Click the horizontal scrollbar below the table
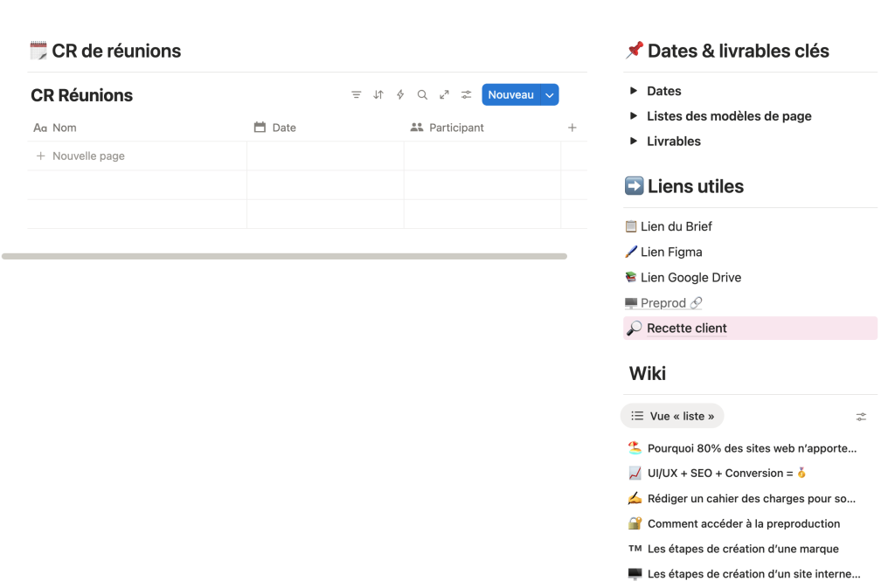This screenshot has height=588, width=895. tap(284, 256)
